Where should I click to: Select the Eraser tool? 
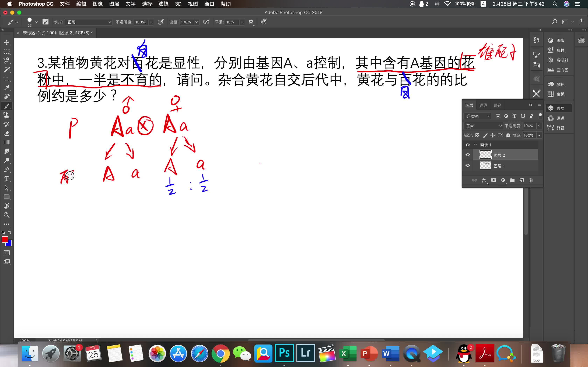(x=6, y=133)
